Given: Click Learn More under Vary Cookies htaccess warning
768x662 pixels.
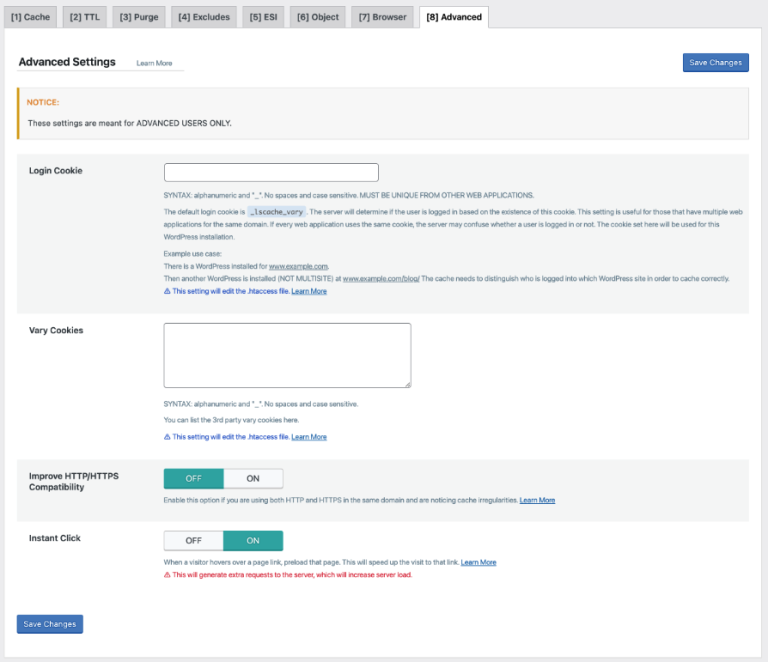Looking at the screenshot, I should [309, 437].
